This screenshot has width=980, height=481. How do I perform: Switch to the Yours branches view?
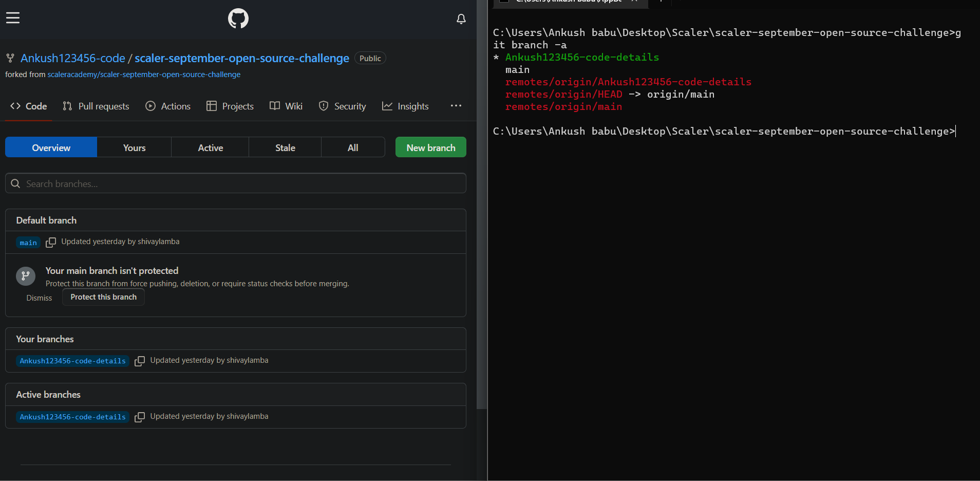(x=134, y=147)
